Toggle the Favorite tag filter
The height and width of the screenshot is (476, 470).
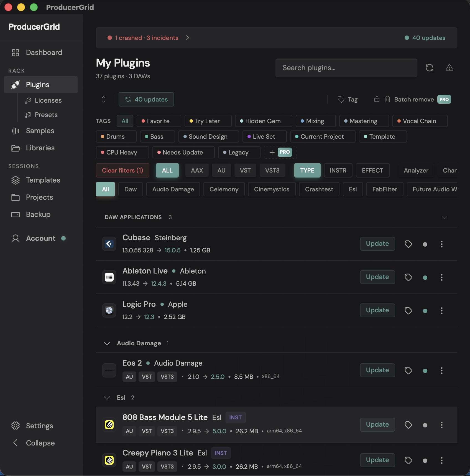coord(159,121)
